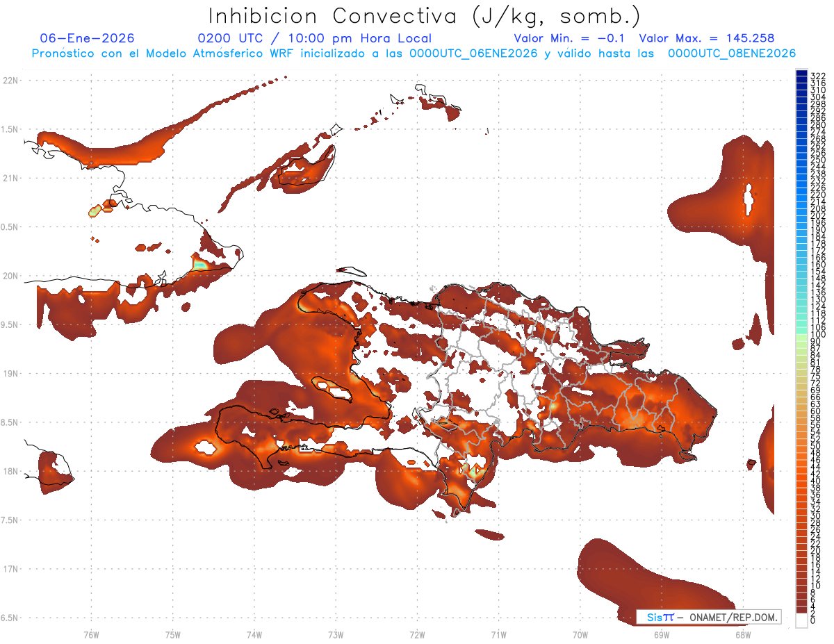Click the '17N' latitude label
The height and width of the screenshot is (644, 834).
click(x=10, y=569)
